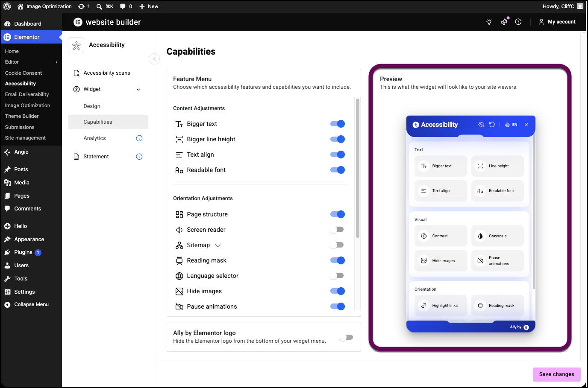Click the Contrast card in preview
This screenshot has height=388, width=588.
pos(441,236)
